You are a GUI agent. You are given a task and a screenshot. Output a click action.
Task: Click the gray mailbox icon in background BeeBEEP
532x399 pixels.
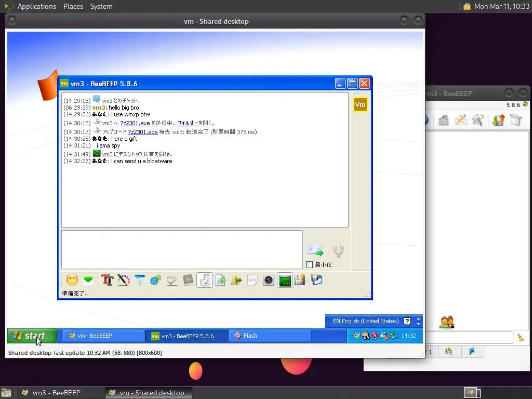[x=444, y=120]
